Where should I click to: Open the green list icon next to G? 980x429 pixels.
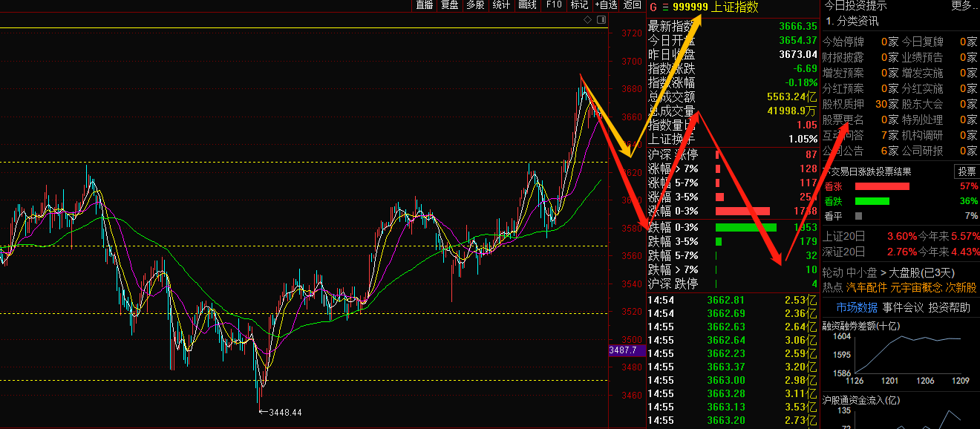pyautogui.click(x=666, y=7)
